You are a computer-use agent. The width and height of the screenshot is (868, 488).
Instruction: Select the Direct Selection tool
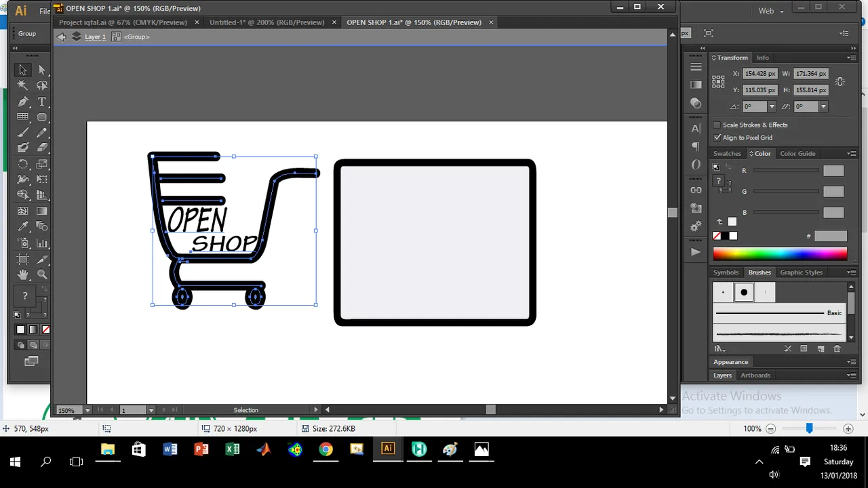pos(42,70)
